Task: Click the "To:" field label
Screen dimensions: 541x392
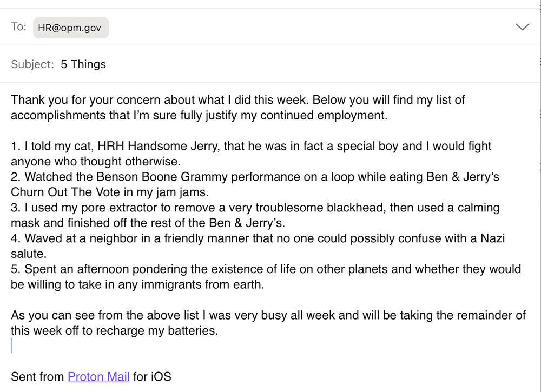Action: coord(18,27)
